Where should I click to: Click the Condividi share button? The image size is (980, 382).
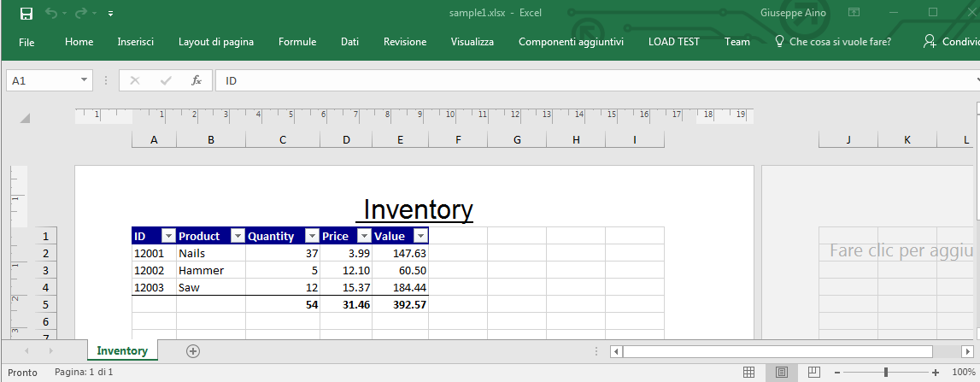click(x=950, y=42)
